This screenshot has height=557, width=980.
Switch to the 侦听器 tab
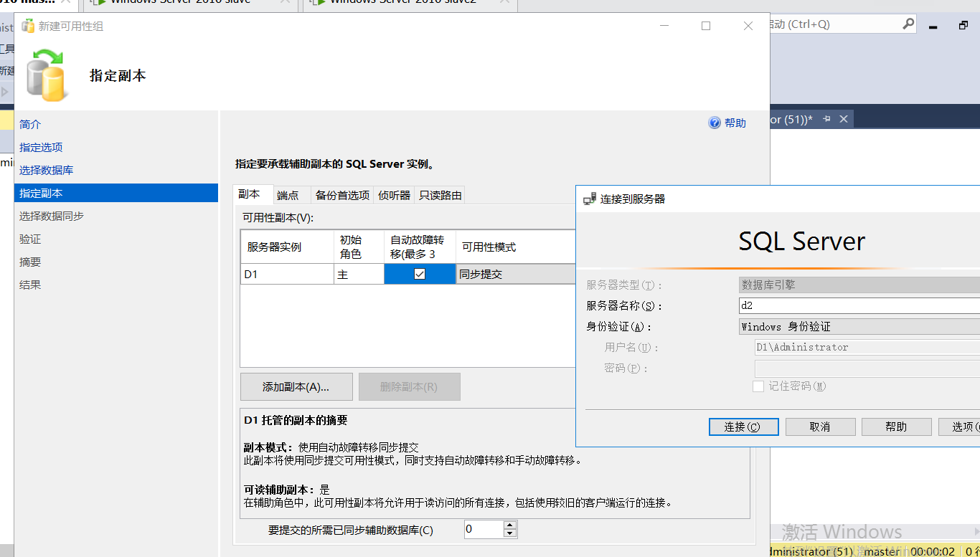click(x=394, y=195)
